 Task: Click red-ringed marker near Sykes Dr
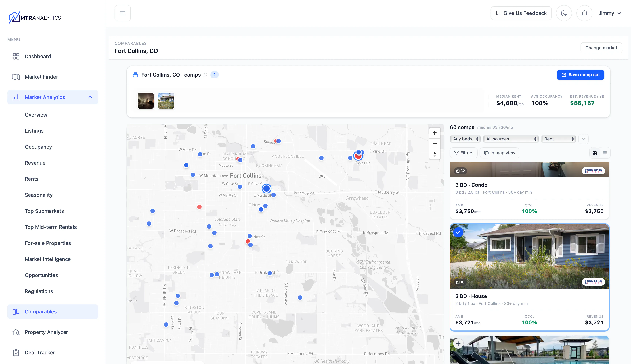click(358, 156)
